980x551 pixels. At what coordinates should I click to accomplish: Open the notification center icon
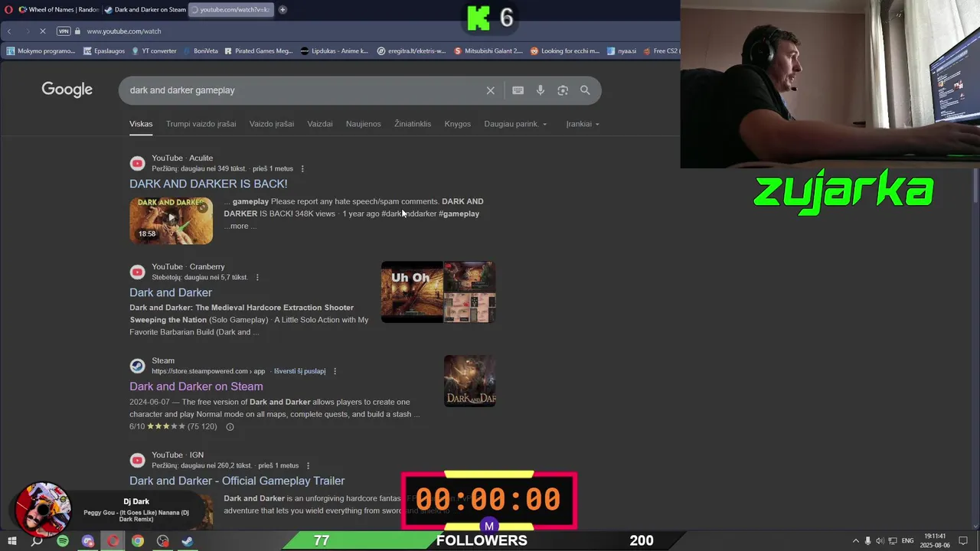(963, 541)
